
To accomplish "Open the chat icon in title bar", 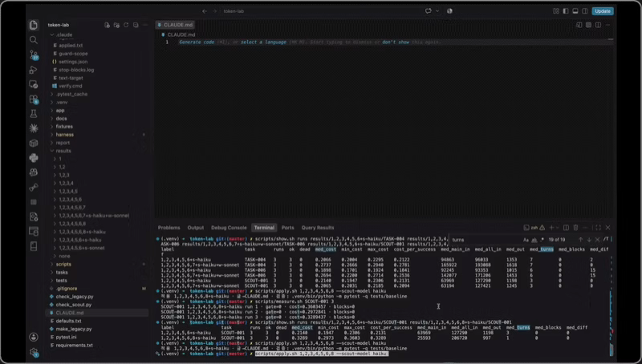I will point(429,11).
